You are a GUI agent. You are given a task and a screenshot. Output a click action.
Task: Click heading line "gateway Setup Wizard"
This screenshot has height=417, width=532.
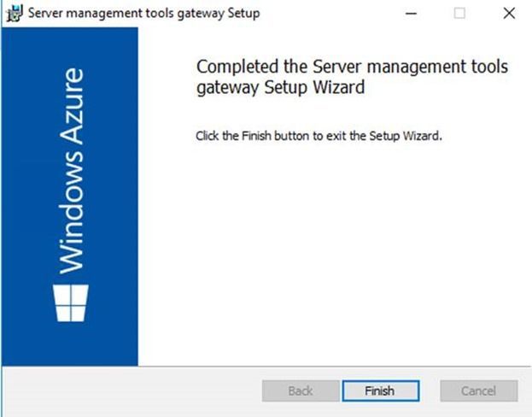click(280, 87)
